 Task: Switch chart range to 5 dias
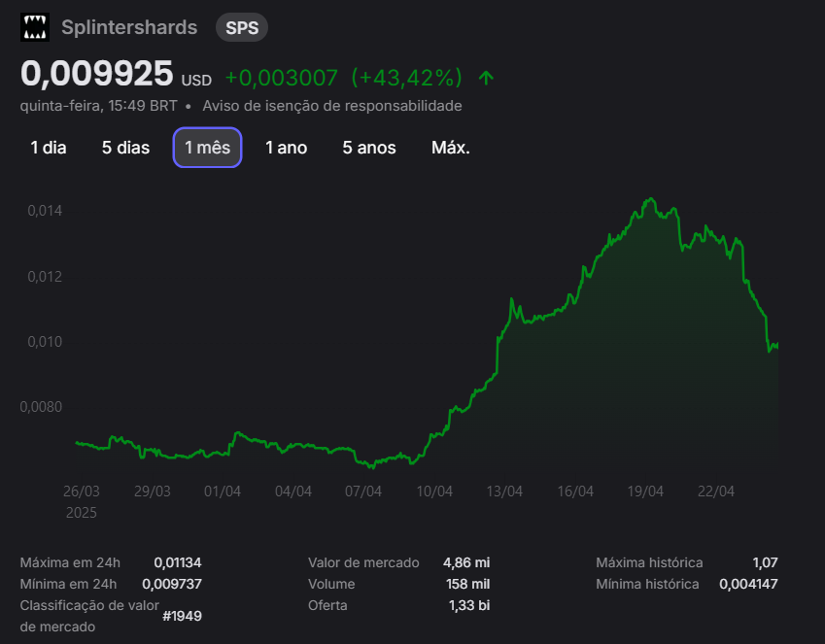pyautogui.click(x=125, y=148)
